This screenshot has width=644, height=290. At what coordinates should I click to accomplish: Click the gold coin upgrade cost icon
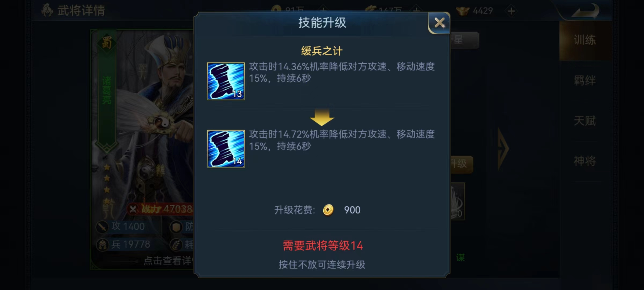click(328, 210)
